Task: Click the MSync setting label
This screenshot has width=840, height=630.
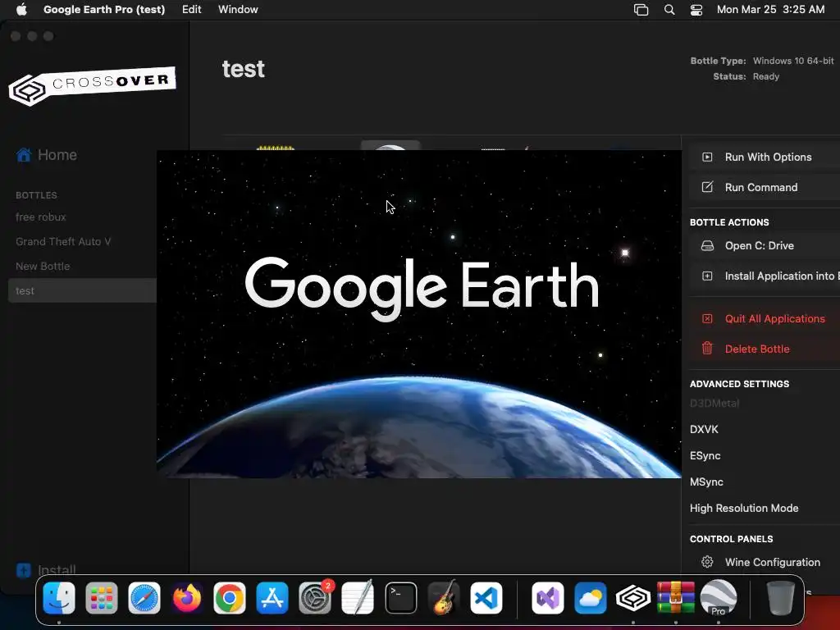Action: pyautogui.click(x=706, y=482)
